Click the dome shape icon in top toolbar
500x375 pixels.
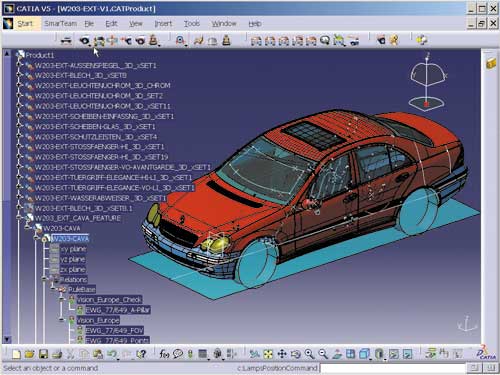[212, 41]
